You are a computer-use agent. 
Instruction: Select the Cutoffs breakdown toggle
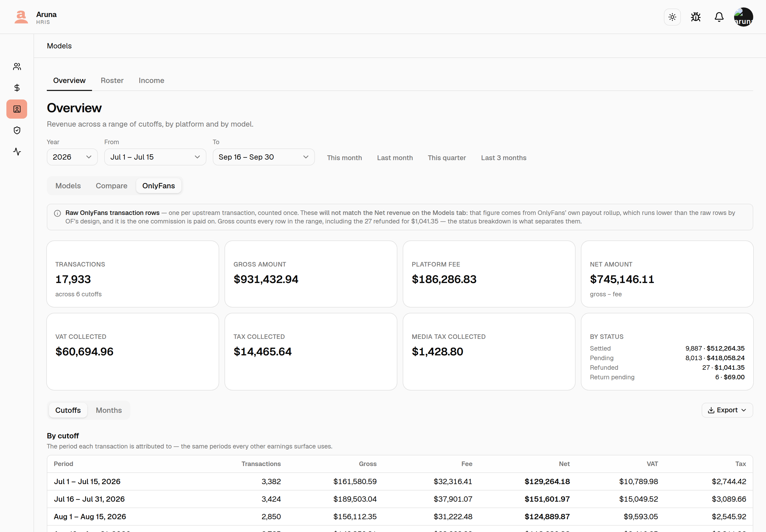[x=68, y=410]
